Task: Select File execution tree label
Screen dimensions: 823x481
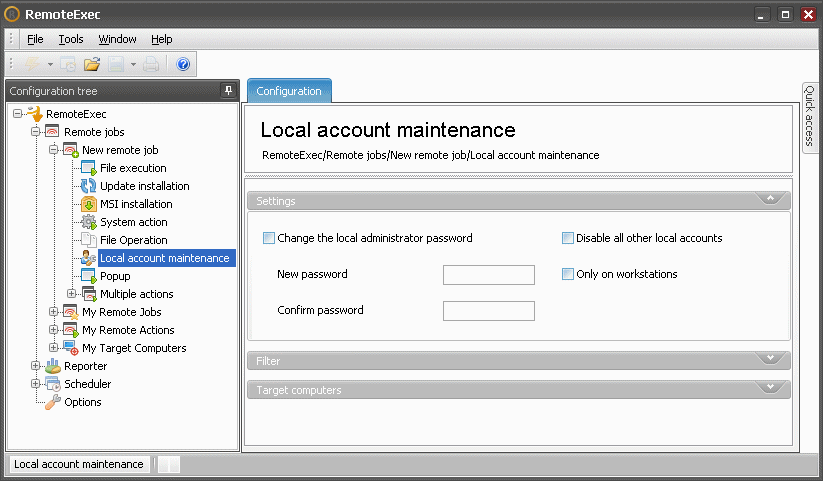Action: (133, 168)
